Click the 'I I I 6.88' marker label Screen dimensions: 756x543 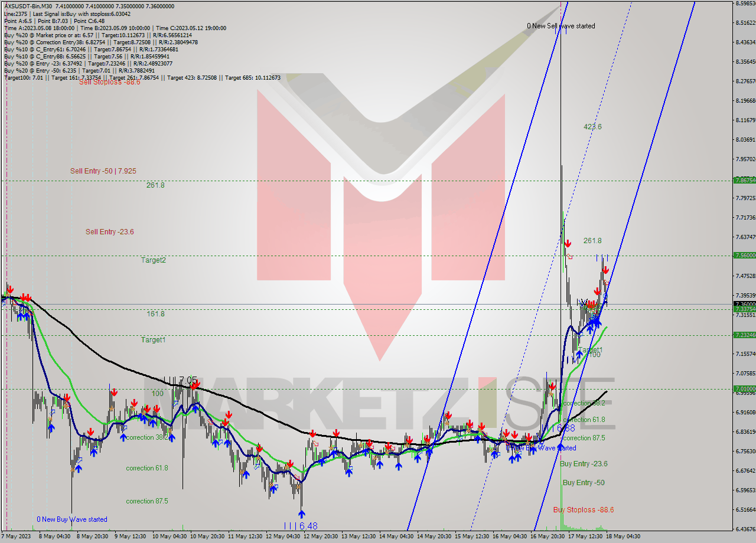[558, 427]
